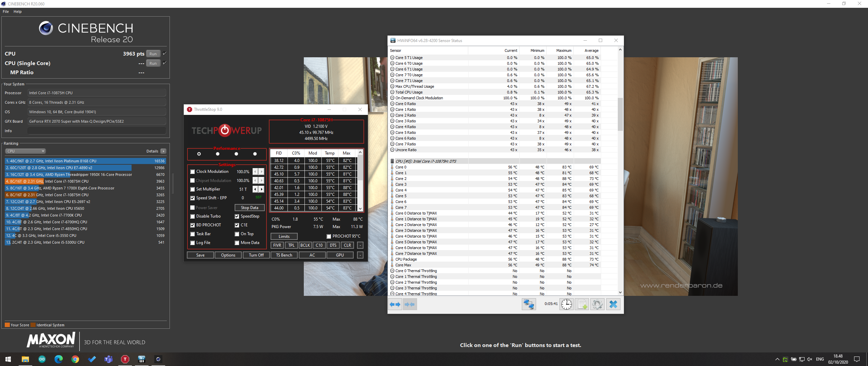
Task: Open ThrottleStop Options
Action: tap(228, 255)
